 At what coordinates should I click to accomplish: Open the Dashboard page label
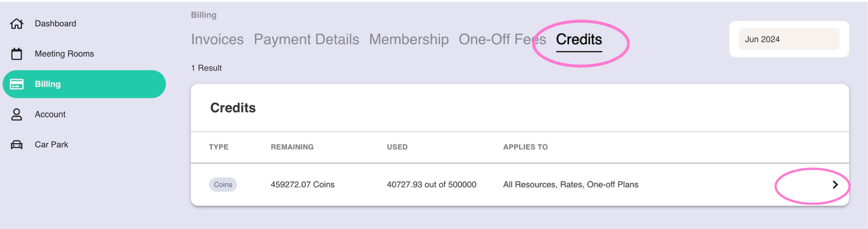(55, 24)
